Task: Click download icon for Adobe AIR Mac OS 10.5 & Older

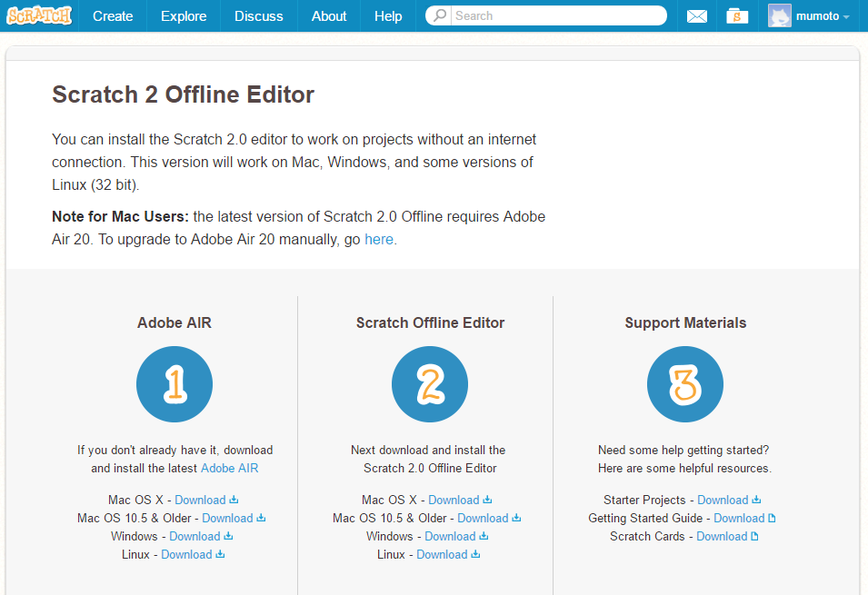Action: [x=261, y=518]
